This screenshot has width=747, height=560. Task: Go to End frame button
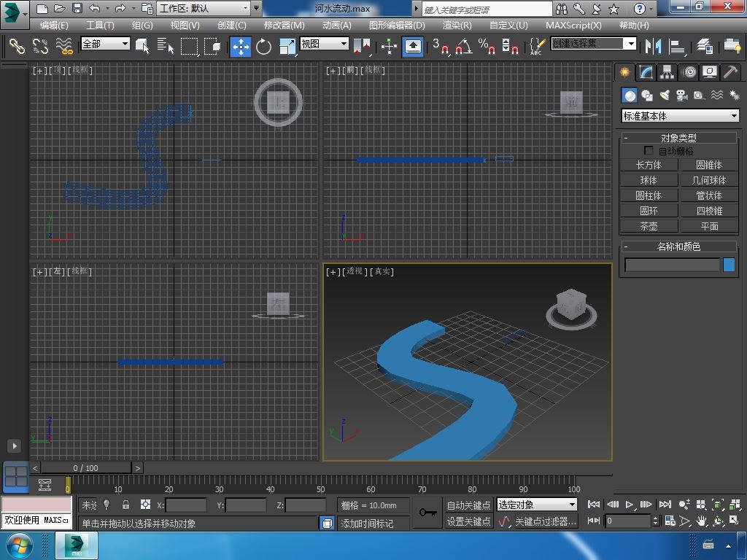click(665, 505)
